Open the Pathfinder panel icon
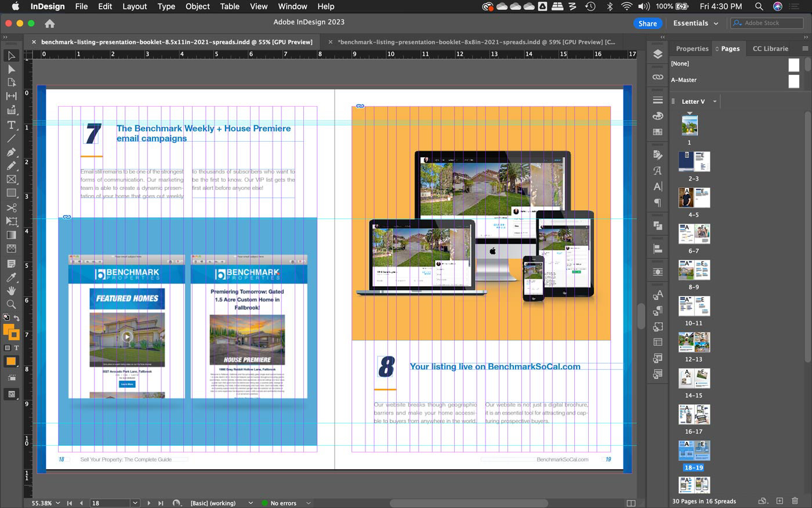812x508 pixels. [658, 225]
